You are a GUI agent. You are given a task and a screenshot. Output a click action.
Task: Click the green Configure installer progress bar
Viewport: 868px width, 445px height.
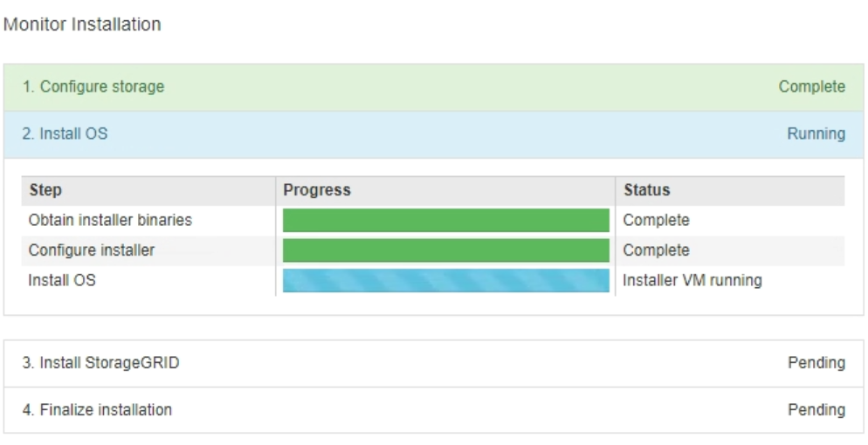click(445, 250)
